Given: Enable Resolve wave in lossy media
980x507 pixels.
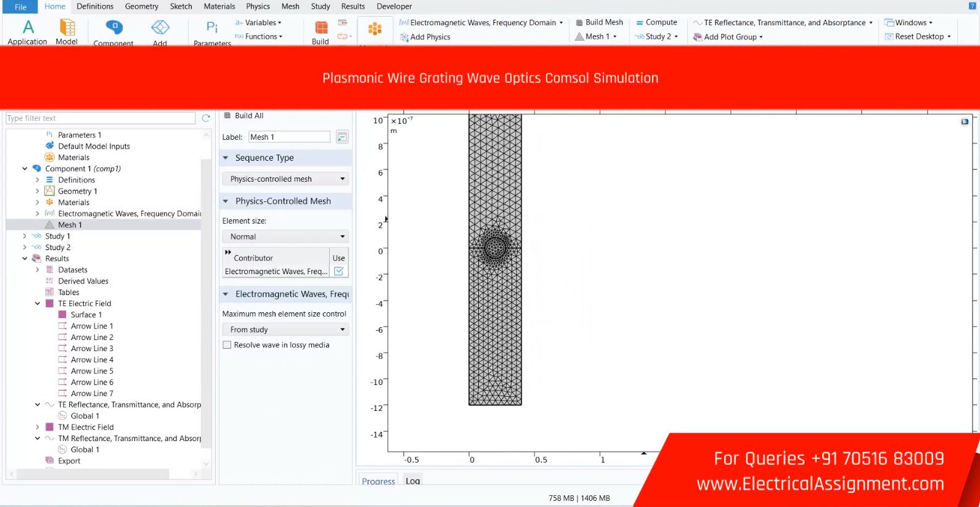Looking at the screenshot, I should (x=227, y=345).
